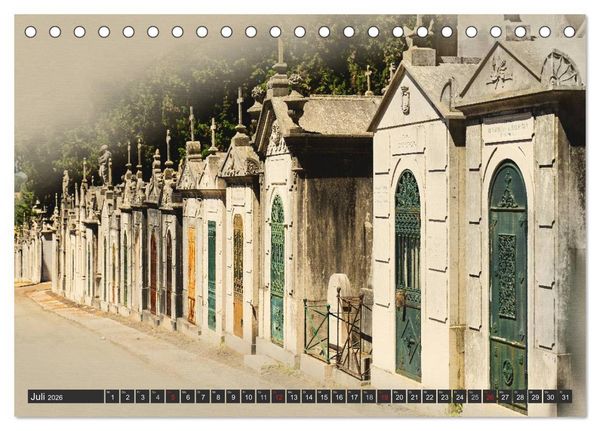The width and height of the screenshot is (600, 431).
Task: Pick day 3 in the date row
Action: point(142,397)
